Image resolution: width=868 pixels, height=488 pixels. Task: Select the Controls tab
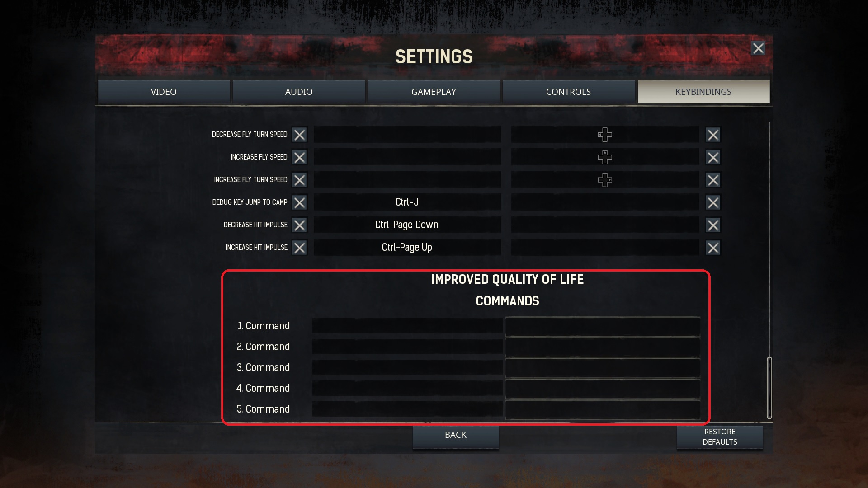click(568, 92)
